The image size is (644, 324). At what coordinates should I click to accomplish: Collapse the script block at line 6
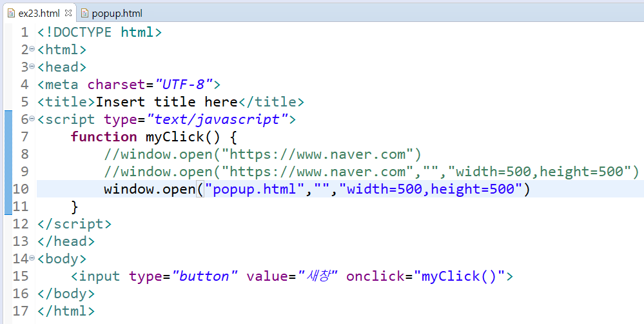point(32,119)
